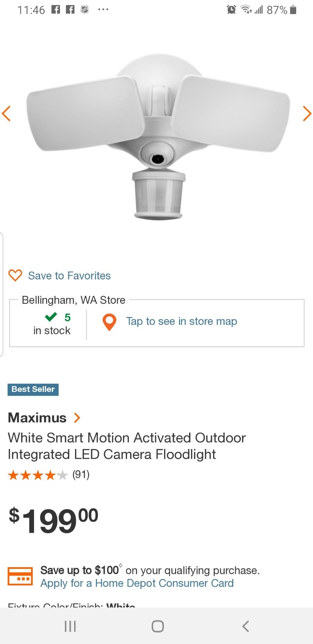The height and width of the screenshot is (644, 313).
Task: Open the star rating reviews
Action: pyautogui.click(x=38, y=475)
